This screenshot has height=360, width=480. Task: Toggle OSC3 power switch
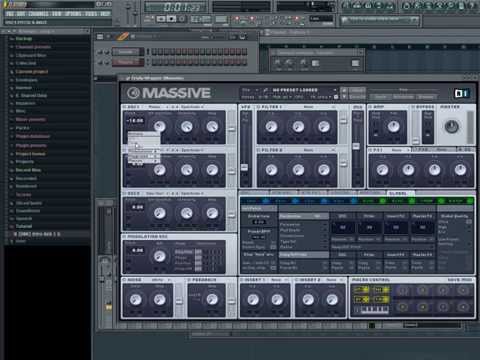[x=125, y=193]
